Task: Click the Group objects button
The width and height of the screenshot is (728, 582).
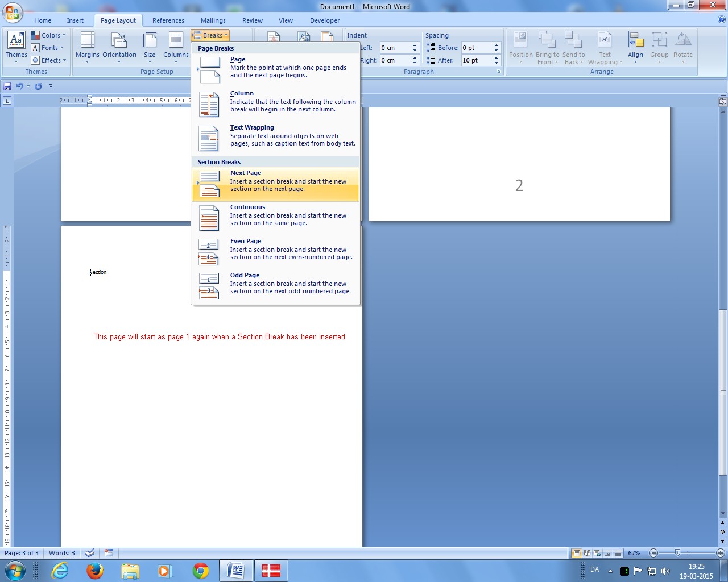Action: [659, 48]
